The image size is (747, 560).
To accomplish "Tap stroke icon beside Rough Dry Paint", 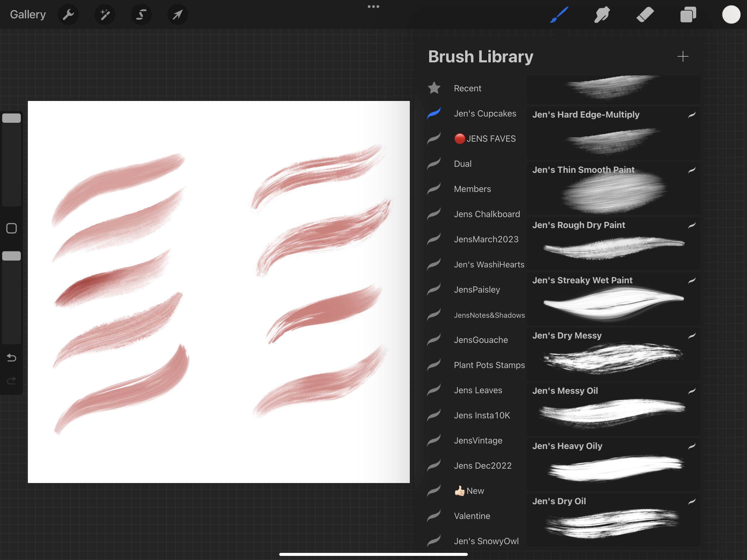I will (691, 225).
